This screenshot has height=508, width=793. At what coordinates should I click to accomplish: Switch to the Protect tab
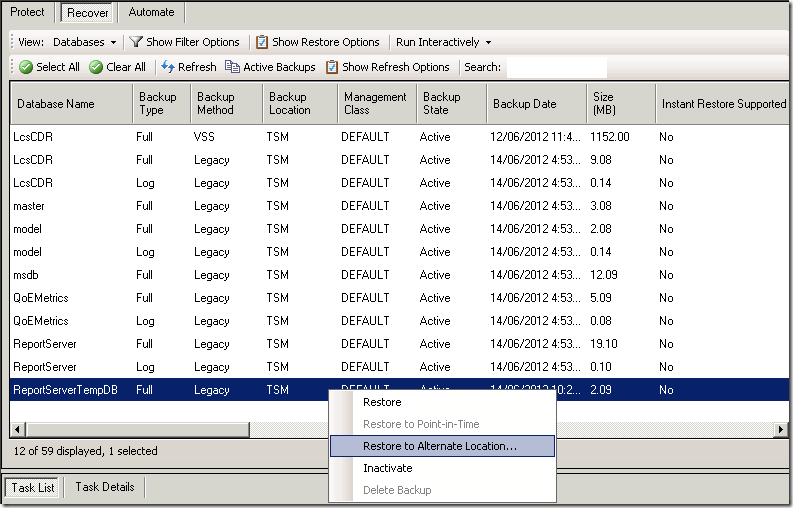pyautogui.click(x=27, y=12)
